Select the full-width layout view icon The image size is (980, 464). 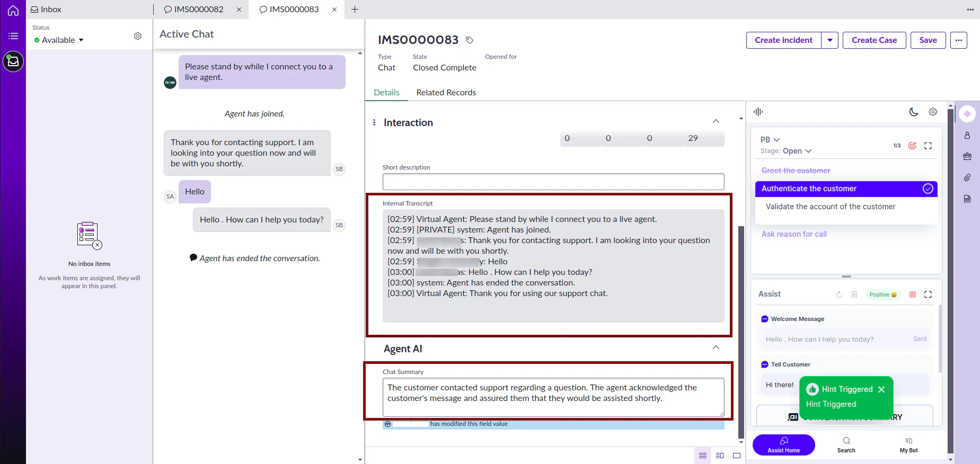click(x=737, y=456)
